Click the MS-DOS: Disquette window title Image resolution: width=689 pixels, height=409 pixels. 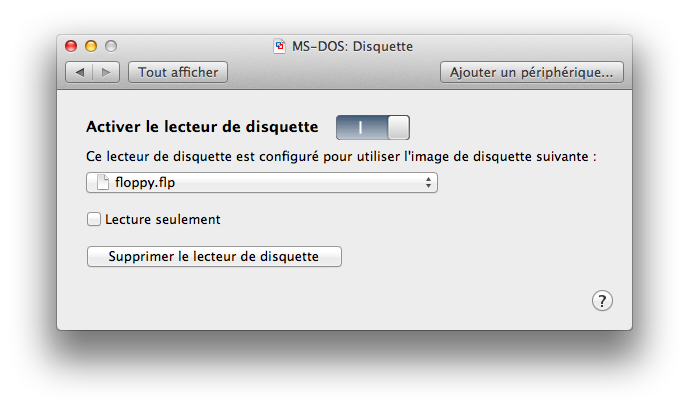352,46
